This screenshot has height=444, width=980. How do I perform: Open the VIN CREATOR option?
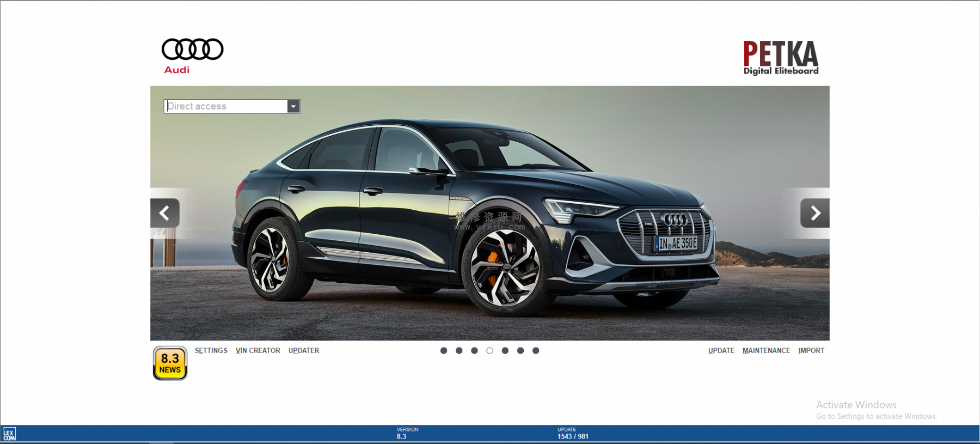coord(258,351)
